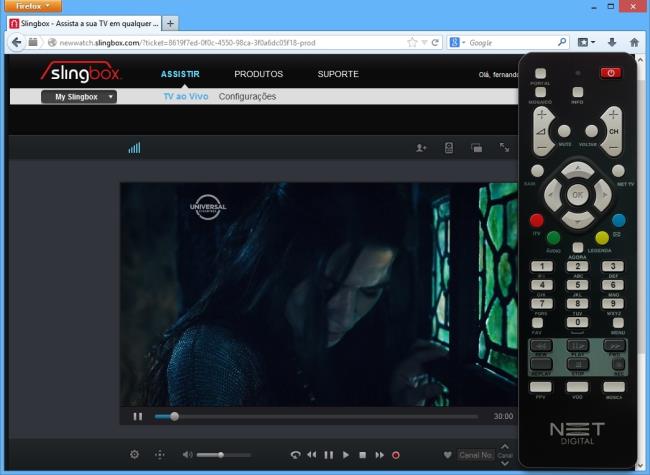Click number 5 on remote keypad

click(577, 285)
